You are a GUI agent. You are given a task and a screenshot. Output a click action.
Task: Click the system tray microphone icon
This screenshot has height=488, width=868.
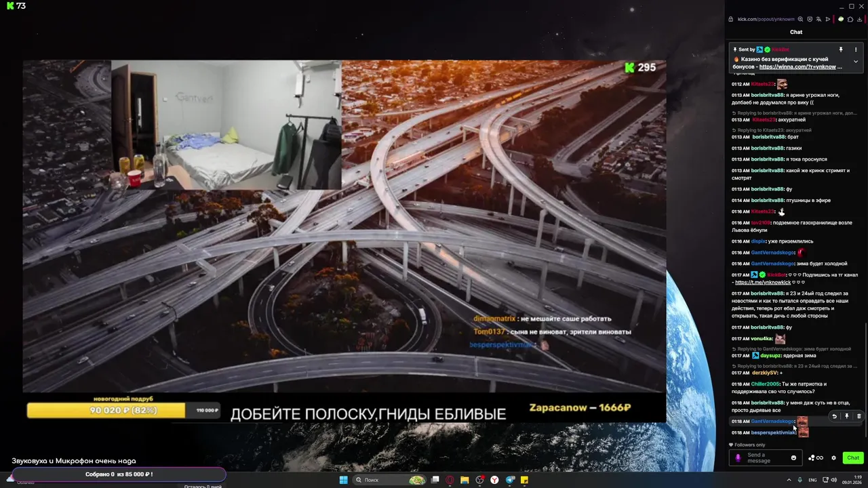pos(800,480)
